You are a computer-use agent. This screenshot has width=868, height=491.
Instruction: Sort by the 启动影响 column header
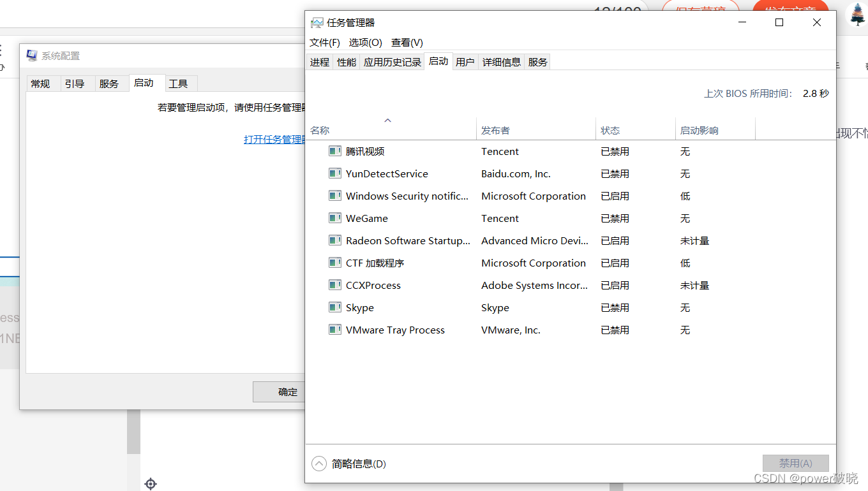(x=715, y=129)
